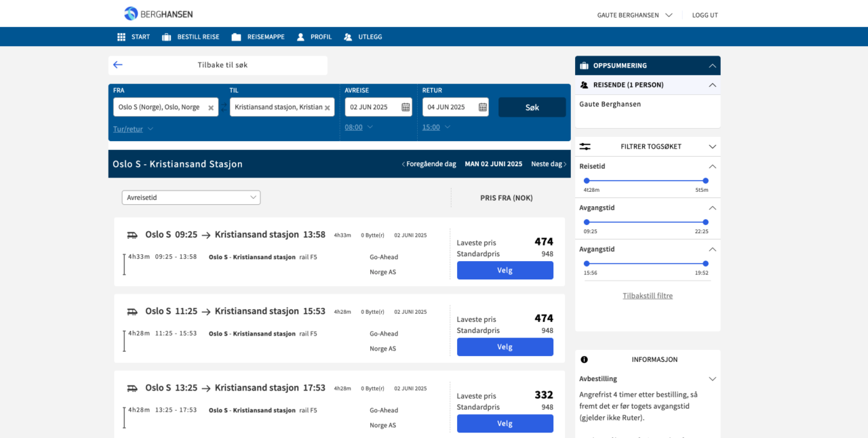
Task: Open the 08:00 departure time dropdown
Action: tap(359, 127)
